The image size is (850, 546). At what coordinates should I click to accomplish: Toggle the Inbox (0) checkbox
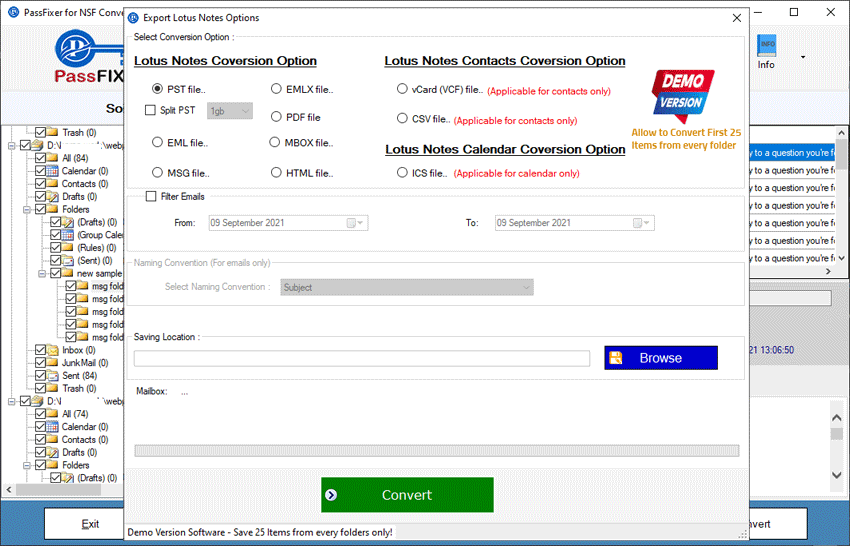pos(41,350)
